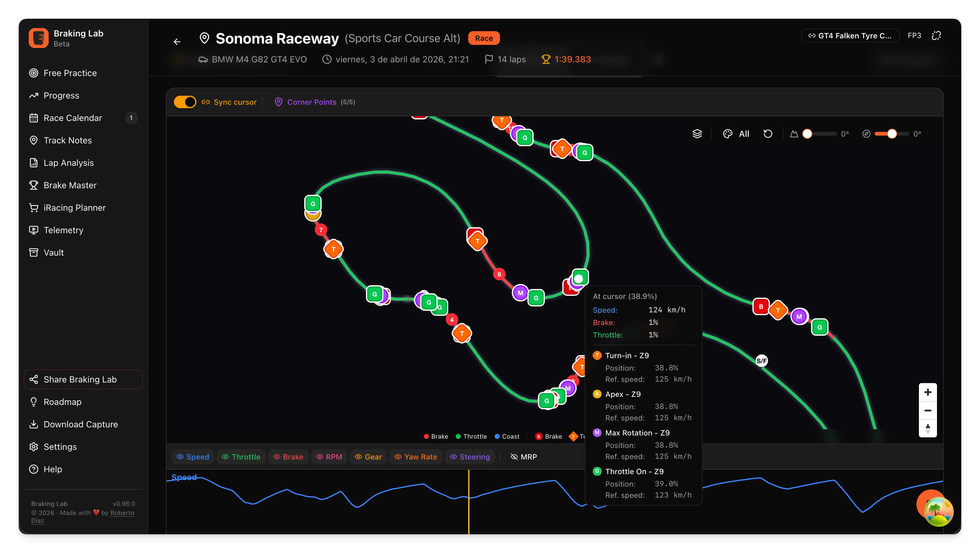Open the FP3 session selector
Screen dimensions: 980x553
pyautogui.click(x=914, y=35)
